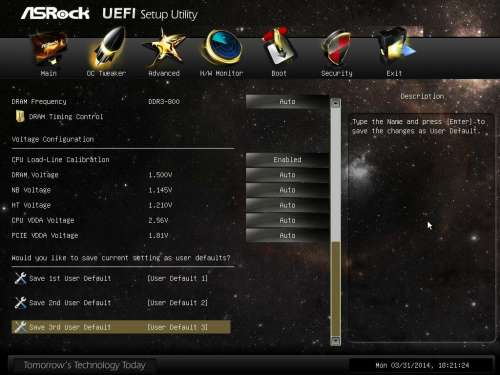The image size is (500, 375).
Task: Switch to the Boot tab label
Action: coord(279,73)
